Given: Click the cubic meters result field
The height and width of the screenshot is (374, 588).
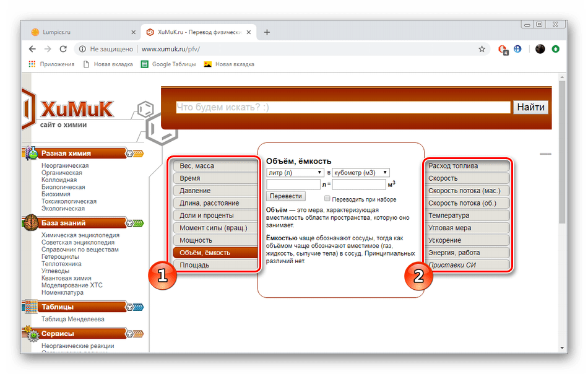Looking at the screenshot, I should (359, 184).
